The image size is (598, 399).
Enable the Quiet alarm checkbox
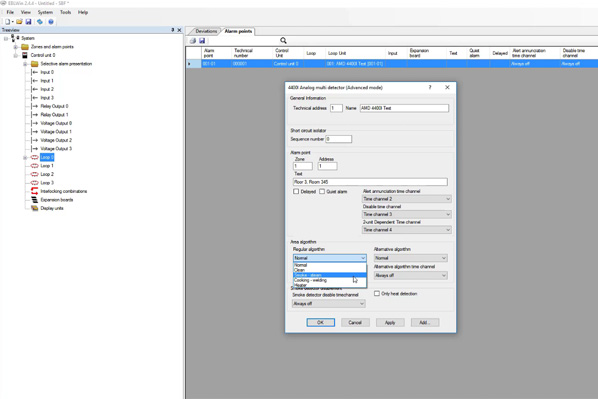click(322, 191)
